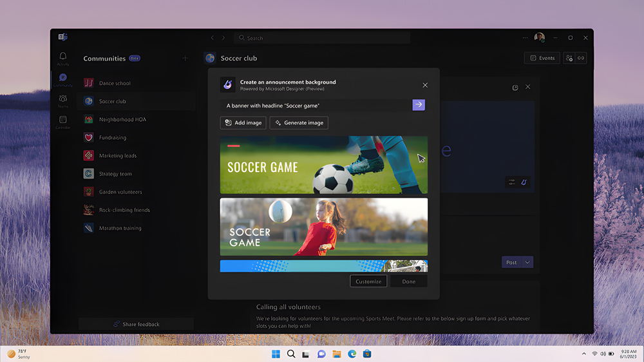Expand the Post button dropdown arrow
The width and height of the screenshot is (644, 362).
click(527, 262)
